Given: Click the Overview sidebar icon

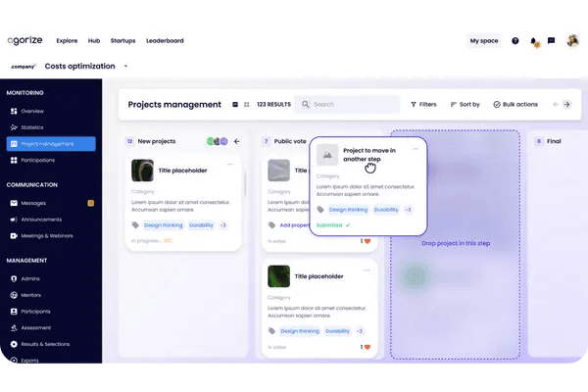Looking at the screenshot, I should coord(14,111).
